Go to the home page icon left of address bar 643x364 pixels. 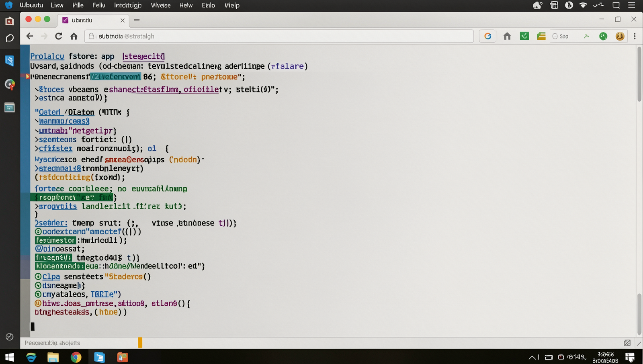click(74, 36)
